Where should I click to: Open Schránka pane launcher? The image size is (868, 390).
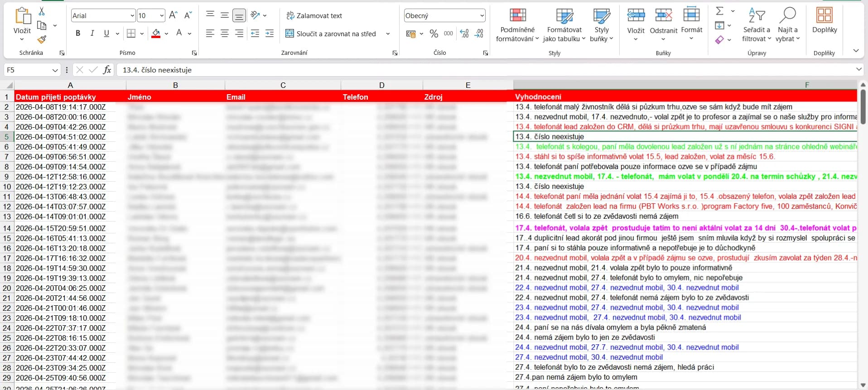click(x=62, y=53)
